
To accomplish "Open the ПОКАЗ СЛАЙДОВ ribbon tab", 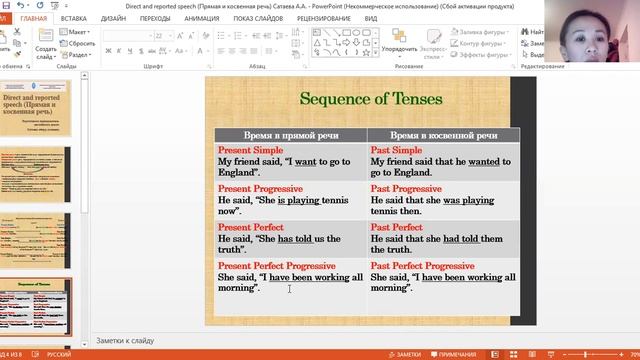I will (258, 18).
